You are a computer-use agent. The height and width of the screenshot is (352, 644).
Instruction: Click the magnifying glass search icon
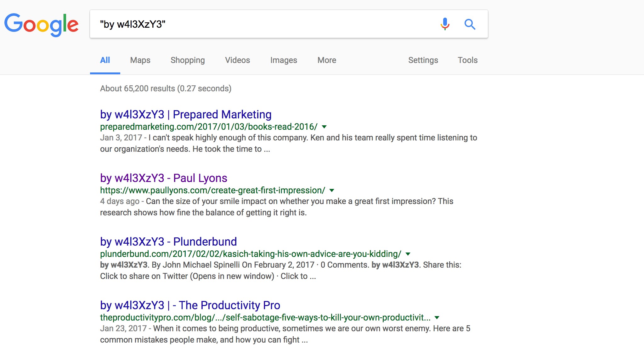click(470, 24)
